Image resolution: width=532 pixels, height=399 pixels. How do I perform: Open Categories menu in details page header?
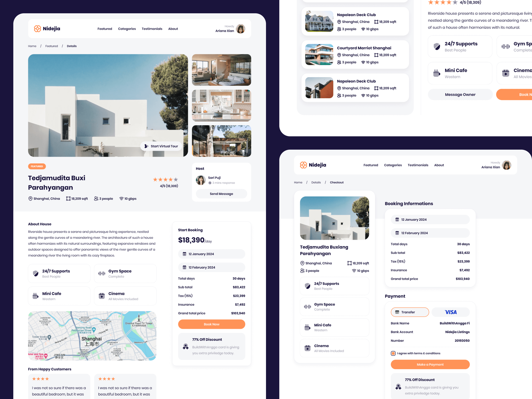click(x=127, y=29)
